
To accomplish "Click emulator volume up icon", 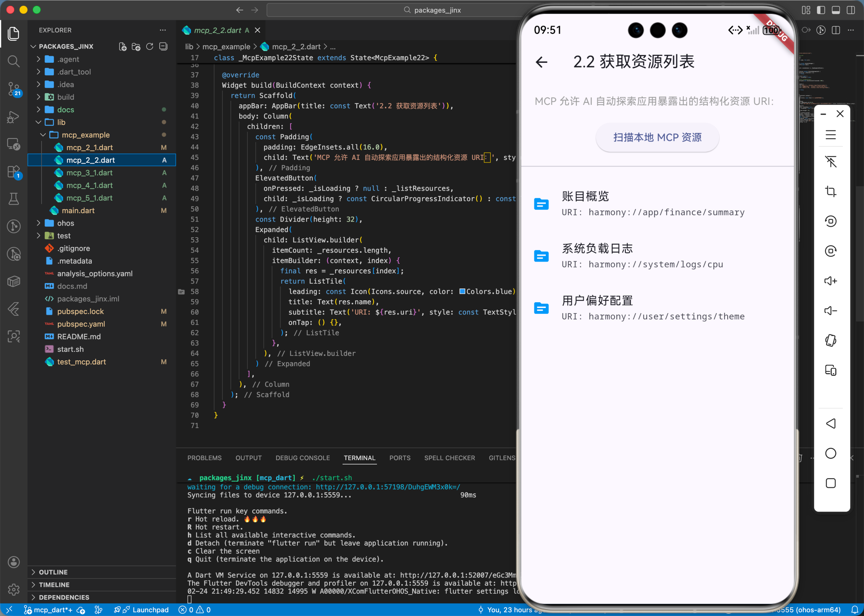I will tap(830, 281).
